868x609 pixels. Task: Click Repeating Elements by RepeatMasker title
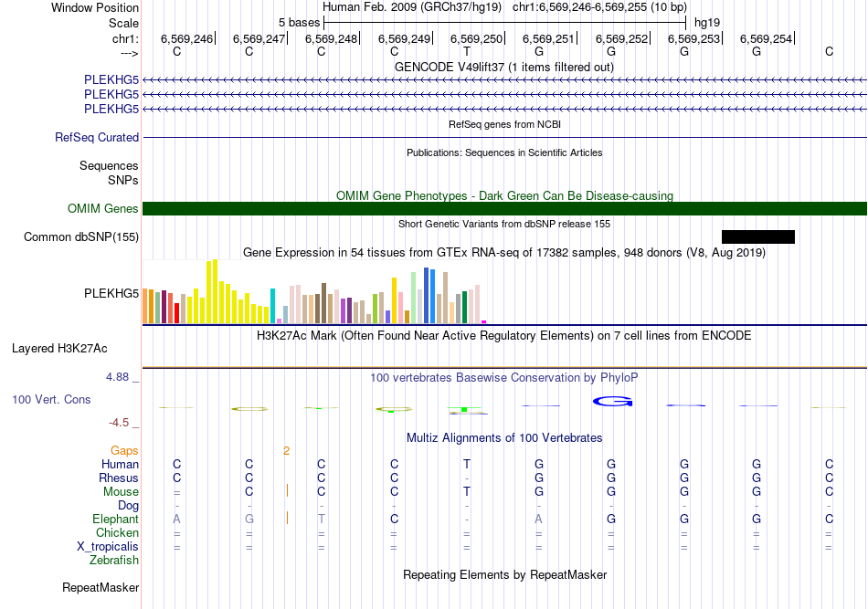tap(505, 574)
